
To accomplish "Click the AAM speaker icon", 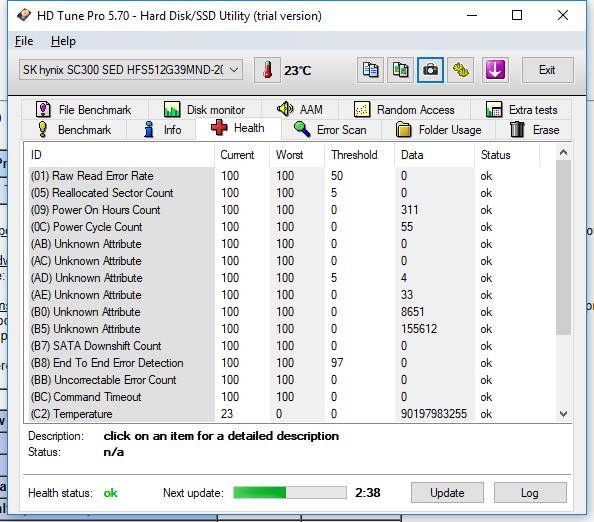I will click(285, 109).
